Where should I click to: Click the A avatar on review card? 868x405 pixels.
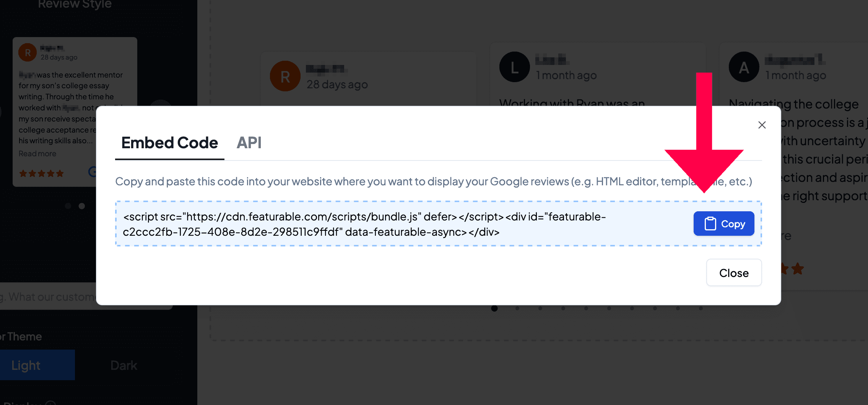(x=744, y=67)
